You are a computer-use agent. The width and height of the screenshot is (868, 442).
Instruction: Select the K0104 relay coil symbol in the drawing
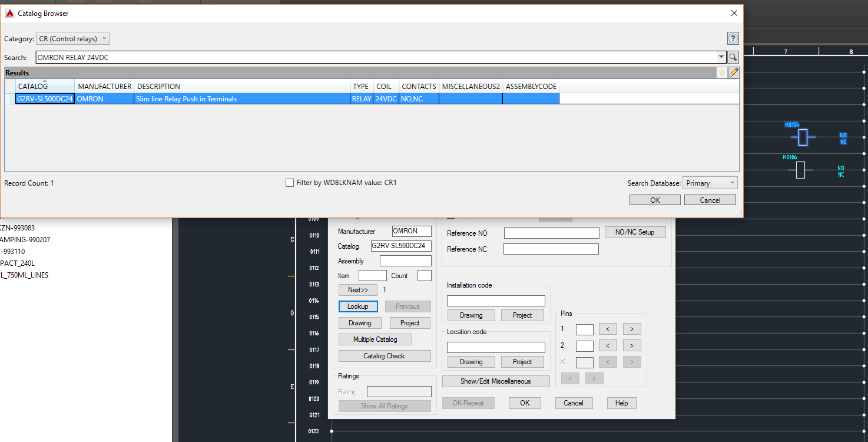pos(802,137)
